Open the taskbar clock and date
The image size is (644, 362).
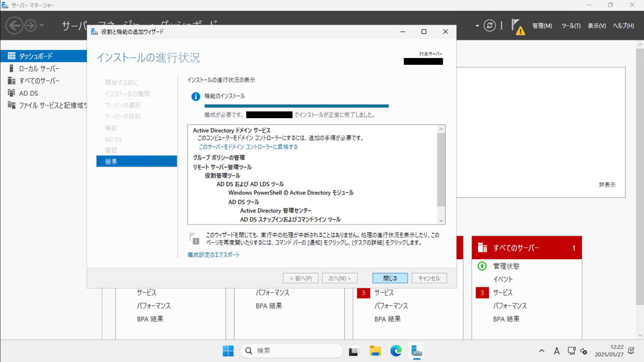(x=609, y=351)
